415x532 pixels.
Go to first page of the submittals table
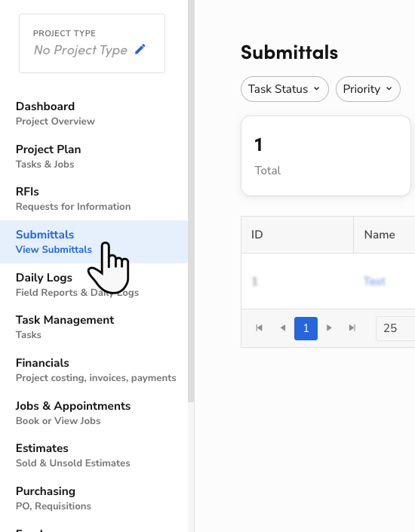point(260,328)
